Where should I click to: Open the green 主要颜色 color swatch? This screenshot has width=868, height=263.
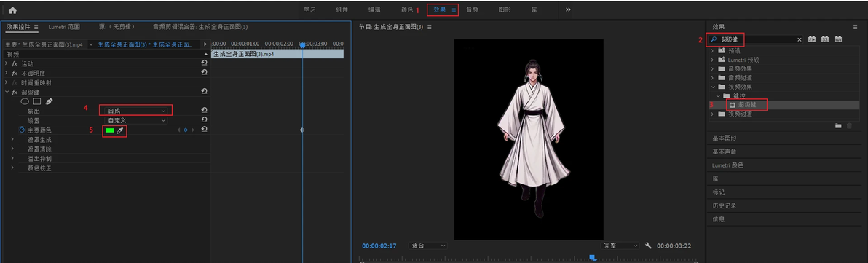pos(110,130)
